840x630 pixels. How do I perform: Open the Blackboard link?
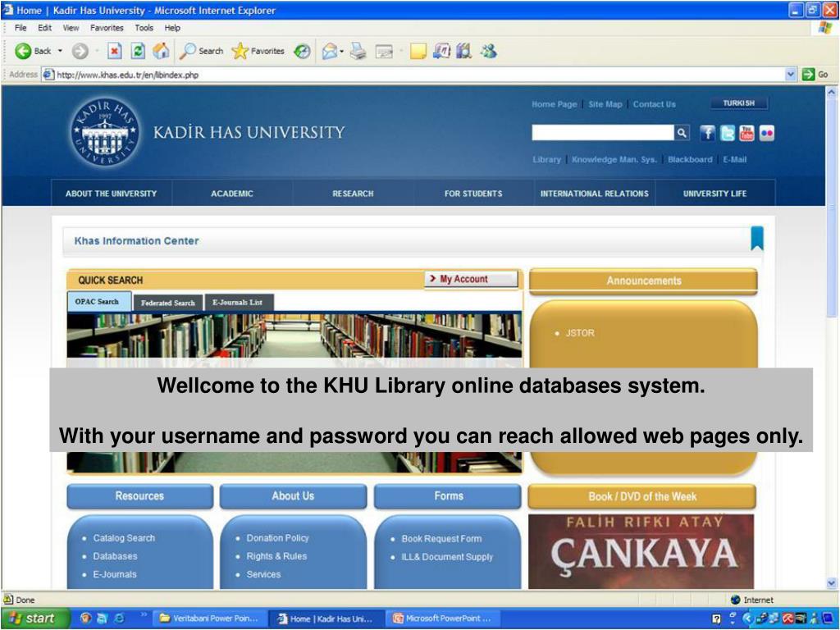point(690,160)
